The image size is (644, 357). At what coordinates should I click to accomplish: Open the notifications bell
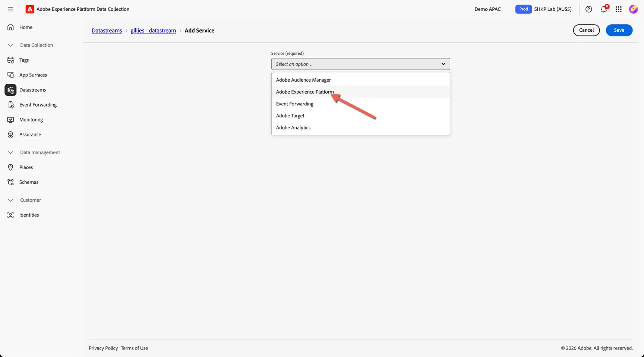click(604, 9)
